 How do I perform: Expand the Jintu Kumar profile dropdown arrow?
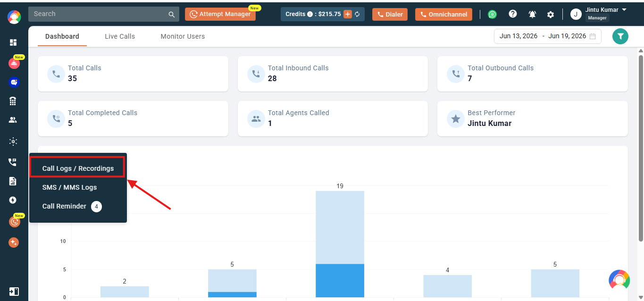coord(624,10)
